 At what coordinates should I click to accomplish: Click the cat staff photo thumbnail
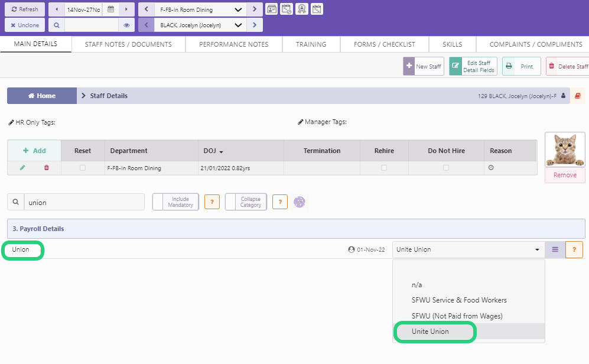click(564, 149)
